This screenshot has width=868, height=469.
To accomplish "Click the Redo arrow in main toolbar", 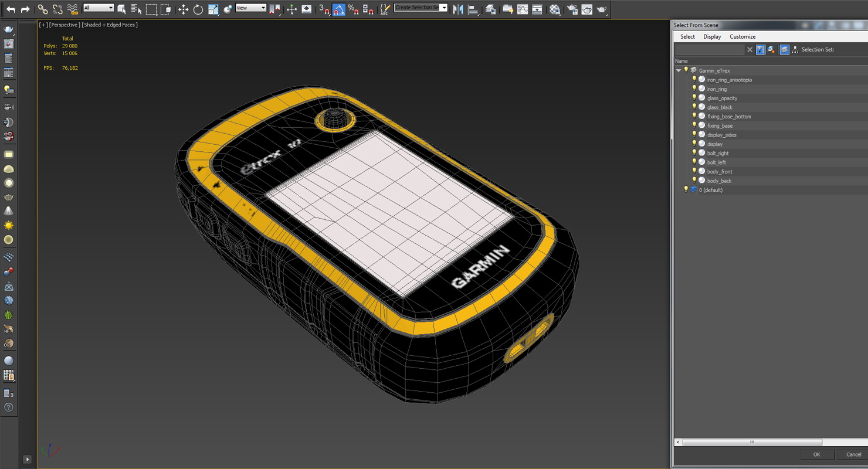I will pyautogui.click(x=25, y=9).
